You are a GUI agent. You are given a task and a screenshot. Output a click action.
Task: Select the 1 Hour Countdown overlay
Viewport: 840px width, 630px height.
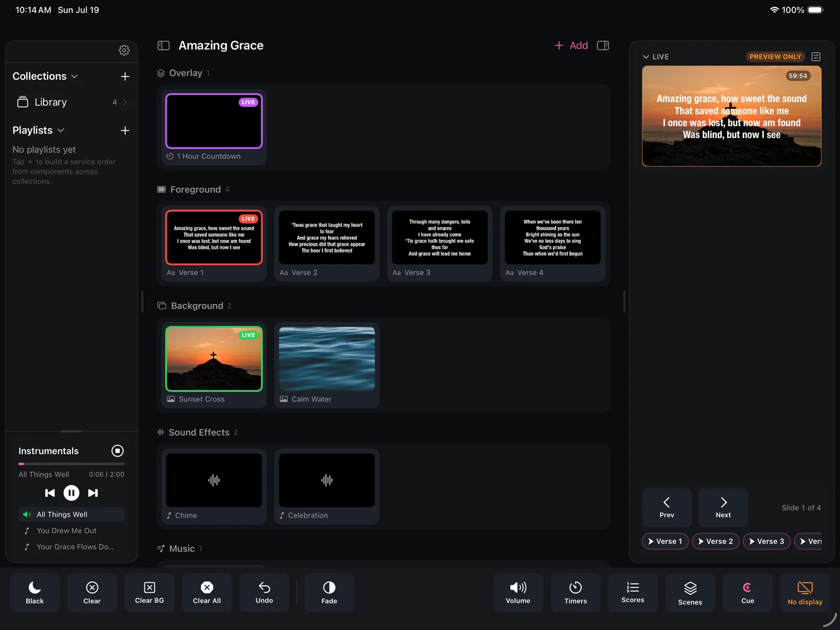(214, 127)
